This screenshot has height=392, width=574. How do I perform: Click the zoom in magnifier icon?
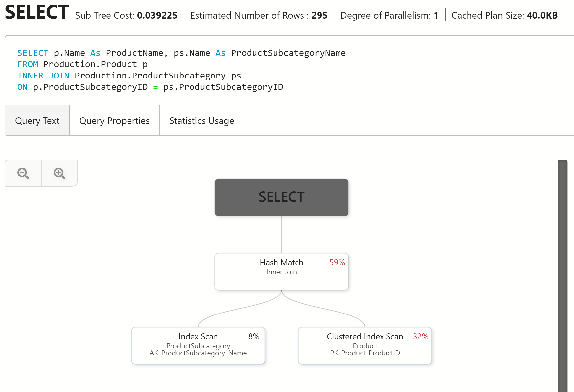(59, 173)
